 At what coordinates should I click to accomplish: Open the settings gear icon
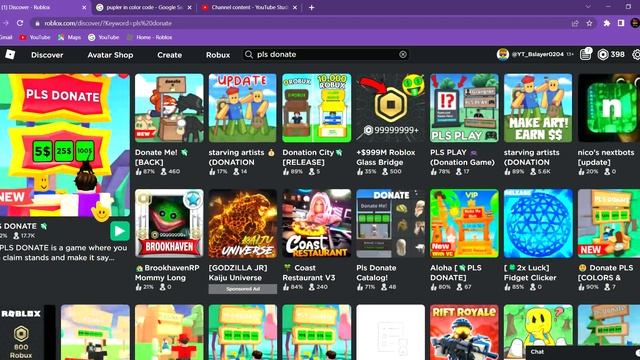(636, 54)
